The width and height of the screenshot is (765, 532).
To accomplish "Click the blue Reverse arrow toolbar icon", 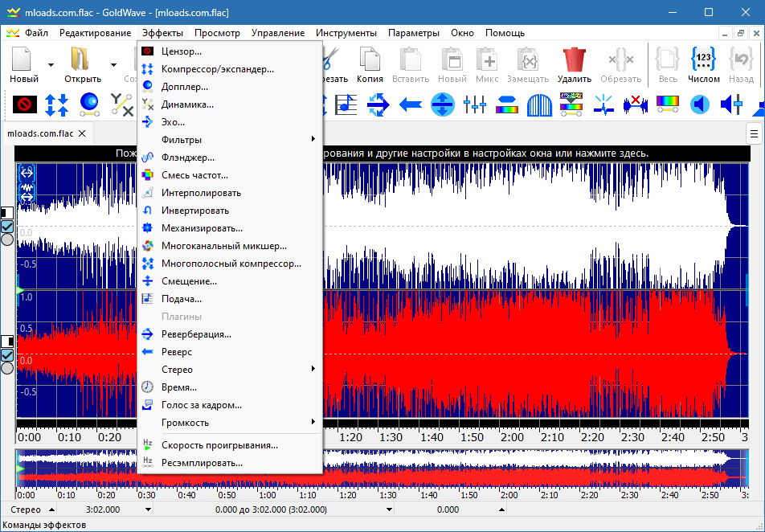I will [410, 104].
